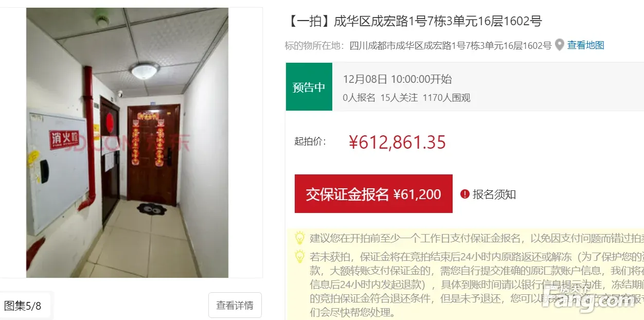Viewport: 644px width, 320px height.
Task: Click 交保证金报名 ¥61,200 button
Action: (x=373, y=194)
